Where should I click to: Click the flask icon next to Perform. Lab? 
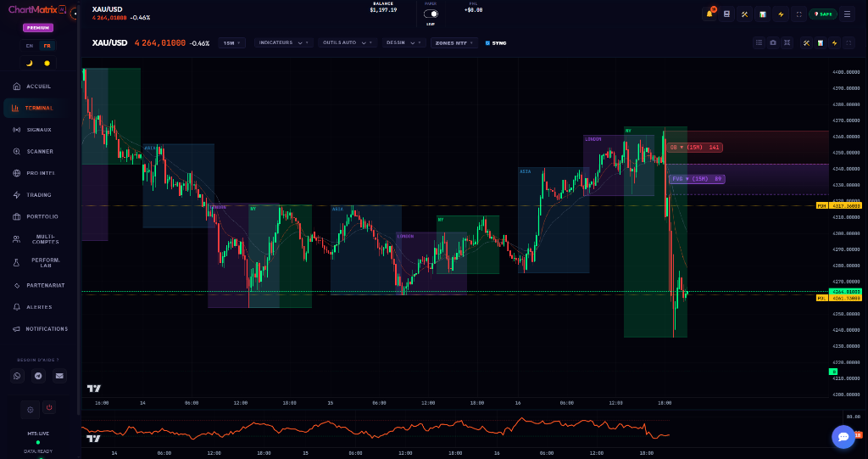[17, 263]
